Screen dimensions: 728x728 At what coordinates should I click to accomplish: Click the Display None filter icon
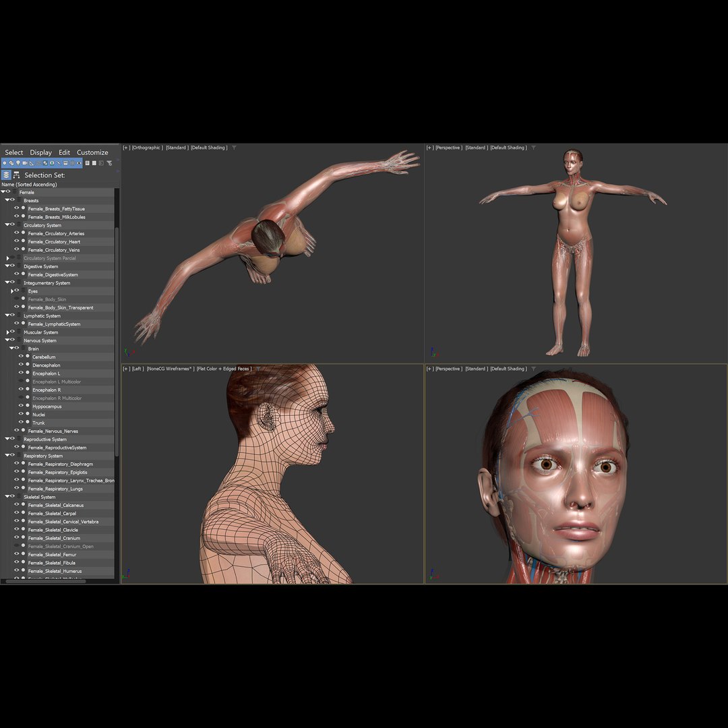point(94,163)
